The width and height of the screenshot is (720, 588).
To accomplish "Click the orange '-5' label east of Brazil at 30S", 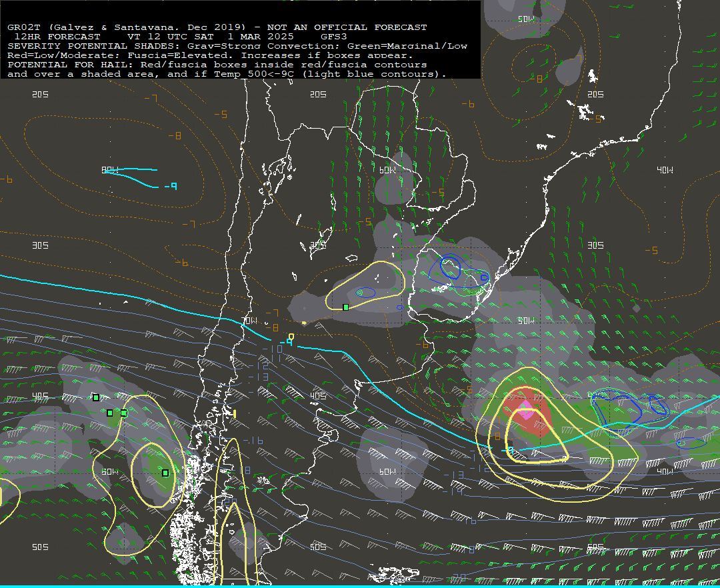I will tap(651, 251).
